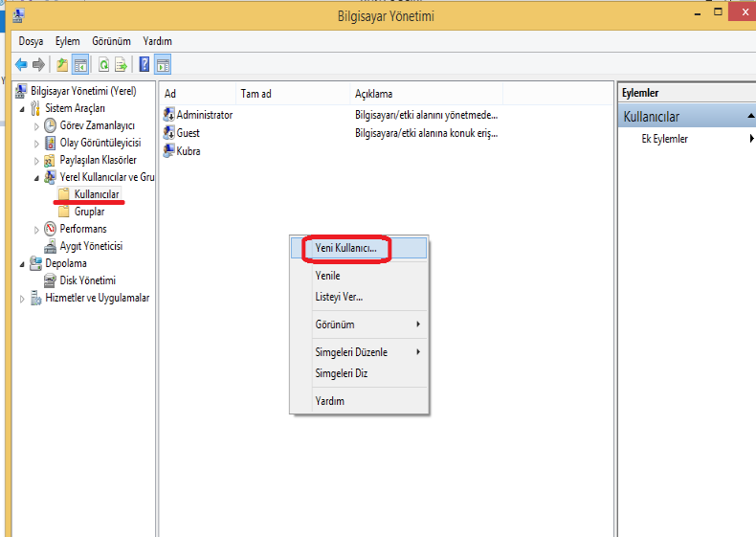Expand the Hizmetler ve Uygulamalar node
756x537 pixels.
[x=23, y=299]
